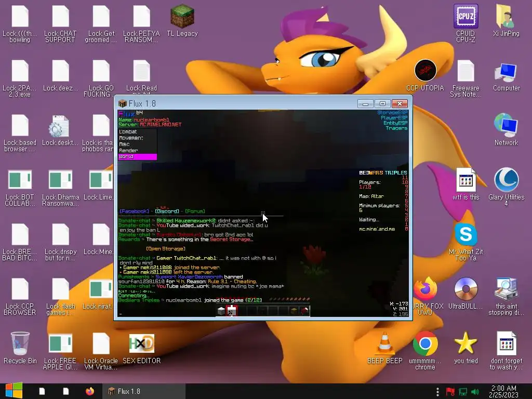Click the red flag tray icon
The image size is (532, 399).
[x=450, y=392]
